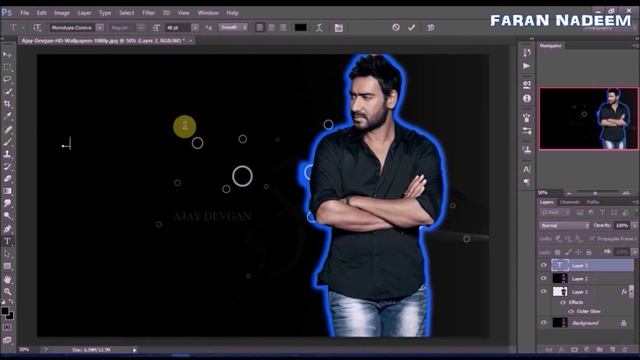The height and width of the screenshot is (360, 640).
Task: Hide Layer 1 visibility eye
Action: click(x=544, y=291)
